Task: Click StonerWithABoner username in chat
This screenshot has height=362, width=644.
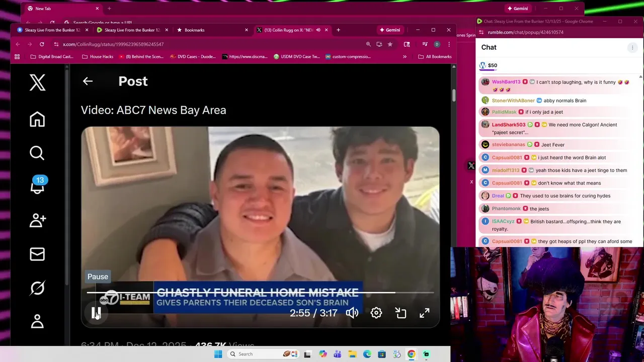Action: (513, 101)
